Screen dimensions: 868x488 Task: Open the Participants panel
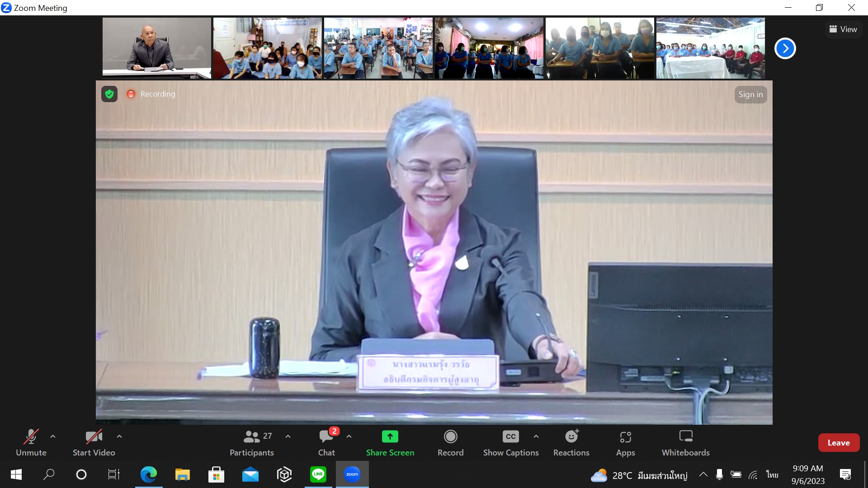coord(252,443)
